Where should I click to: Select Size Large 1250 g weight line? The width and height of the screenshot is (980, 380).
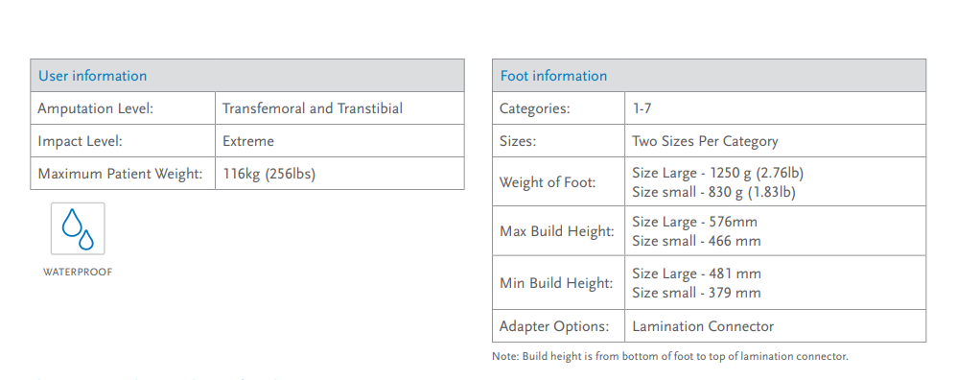(x=717, y=173)
